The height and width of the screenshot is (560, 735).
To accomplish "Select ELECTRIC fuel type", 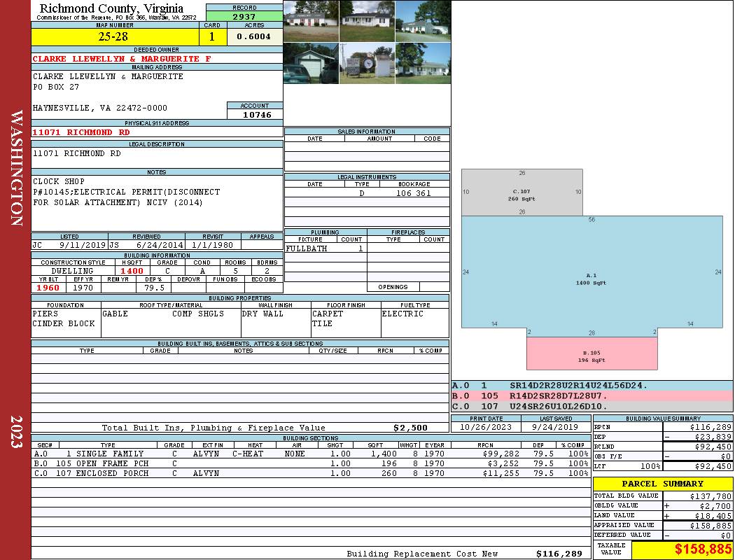I will pyautogui.click(x=402, y=314).
